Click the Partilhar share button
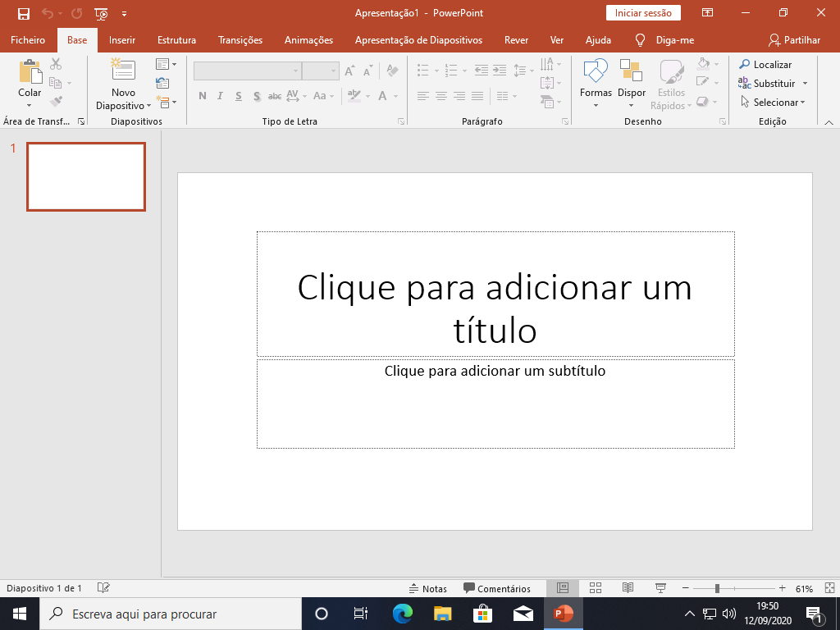The width and height of the screenshot is (840, 630). click(x=794, y=40)
